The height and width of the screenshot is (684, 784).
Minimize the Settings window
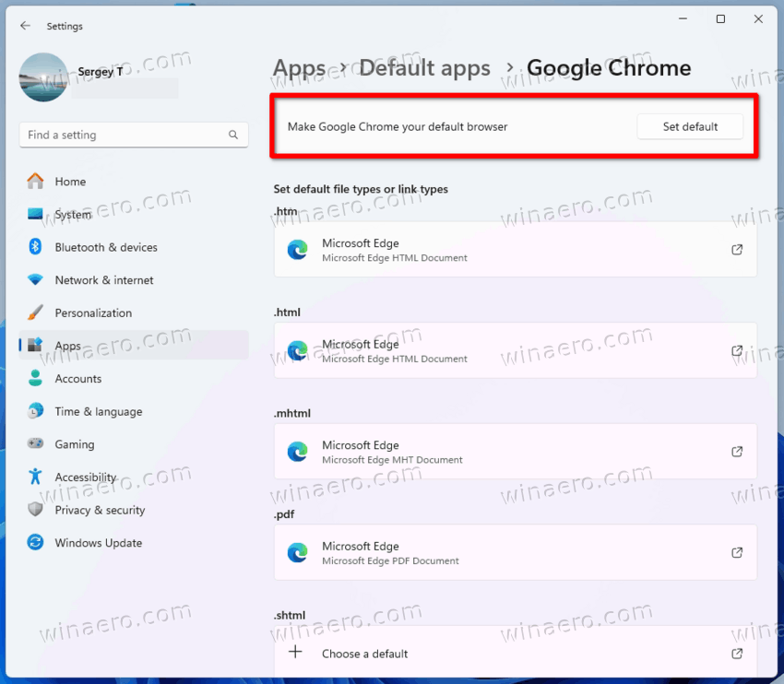683,19
